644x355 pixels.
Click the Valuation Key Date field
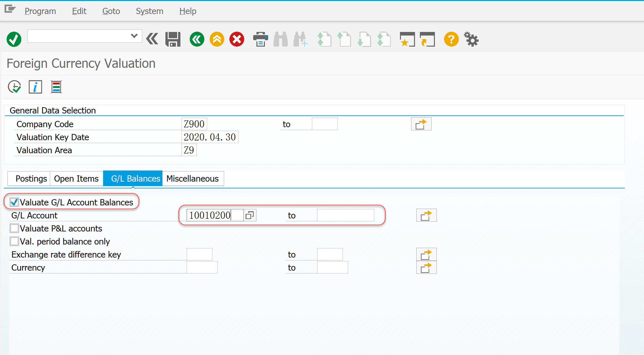coord(209,137)
